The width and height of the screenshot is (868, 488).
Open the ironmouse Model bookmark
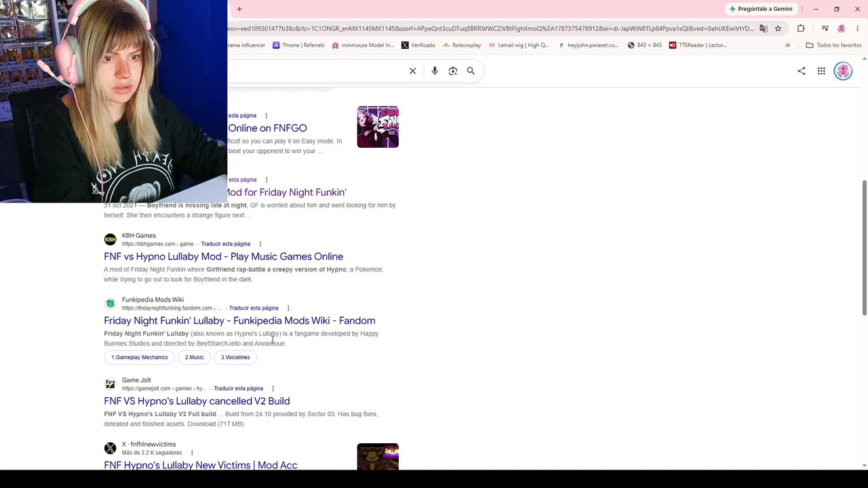click(x=363, y=45)
